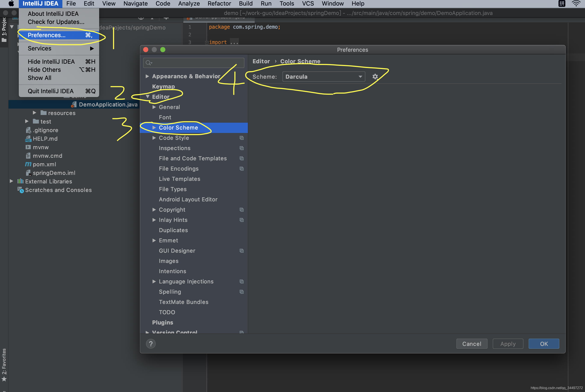Click the help question mark button

tap(151, 344)
